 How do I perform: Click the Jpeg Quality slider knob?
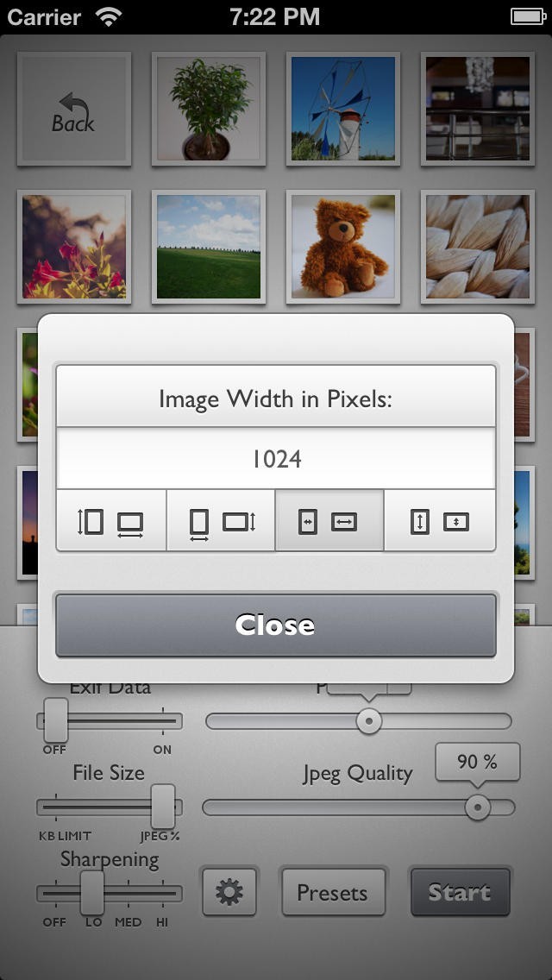478,807
